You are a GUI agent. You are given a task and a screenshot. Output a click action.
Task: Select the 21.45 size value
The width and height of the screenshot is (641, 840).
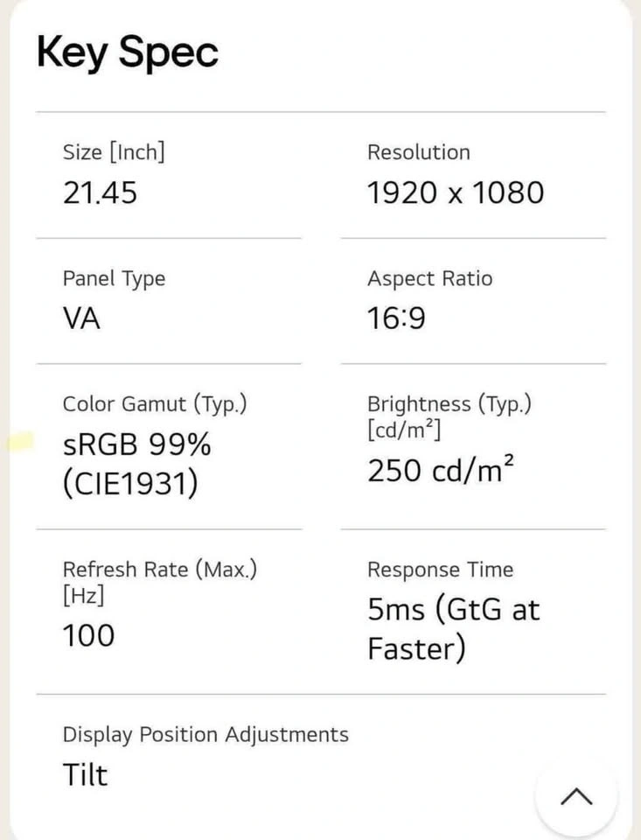101,192
